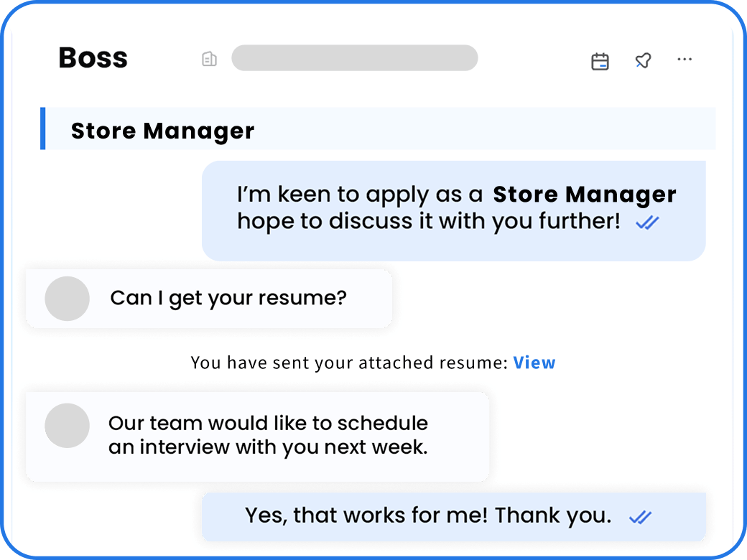This screenshot has height=560, width=747.
Task: Click the blue accent bar beside Store Manager
Action: [43, 129]
